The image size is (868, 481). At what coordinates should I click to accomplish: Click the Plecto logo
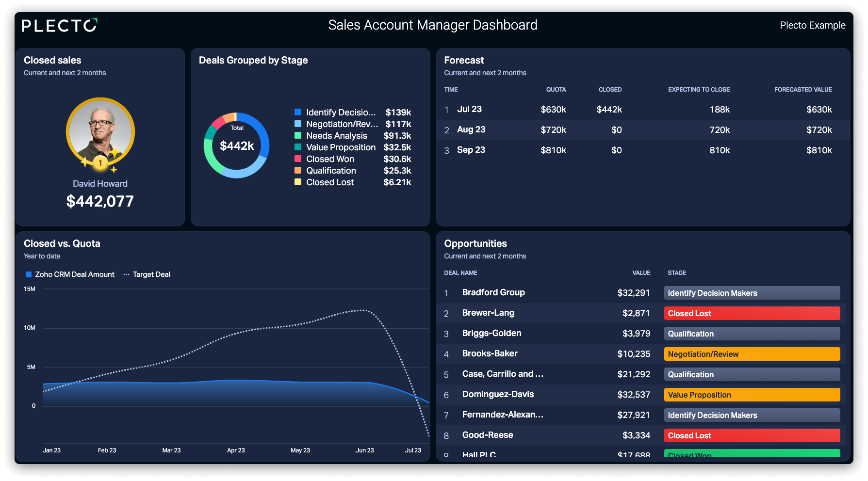tap(60, 25)
